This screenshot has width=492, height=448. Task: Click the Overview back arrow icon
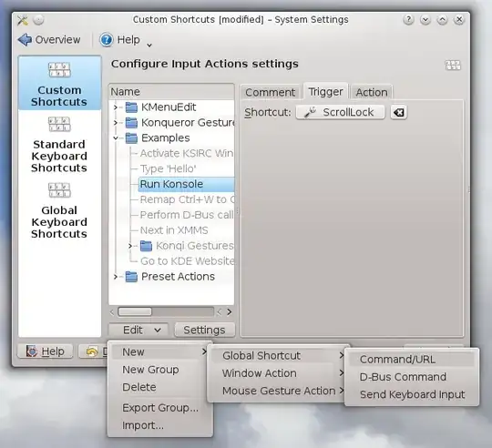click(25, 40)
